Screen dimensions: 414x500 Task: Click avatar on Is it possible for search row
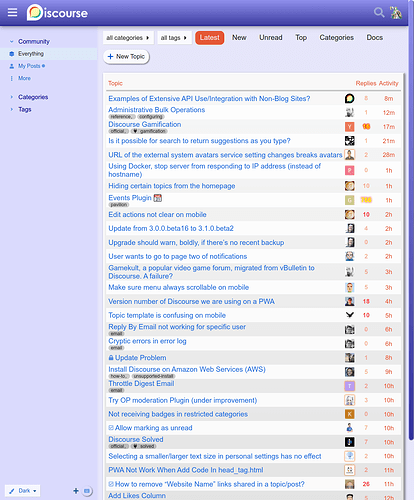pos(349,141)
